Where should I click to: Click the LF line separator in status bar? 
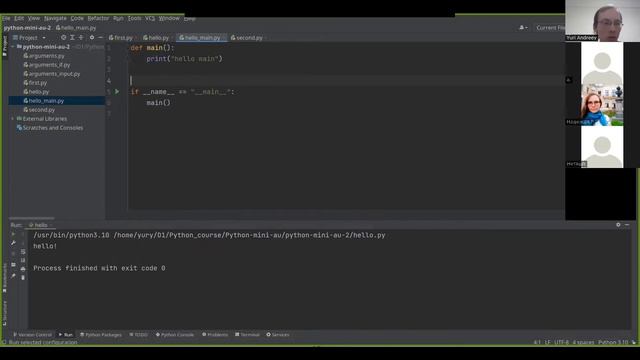click(x=547, y=342)
